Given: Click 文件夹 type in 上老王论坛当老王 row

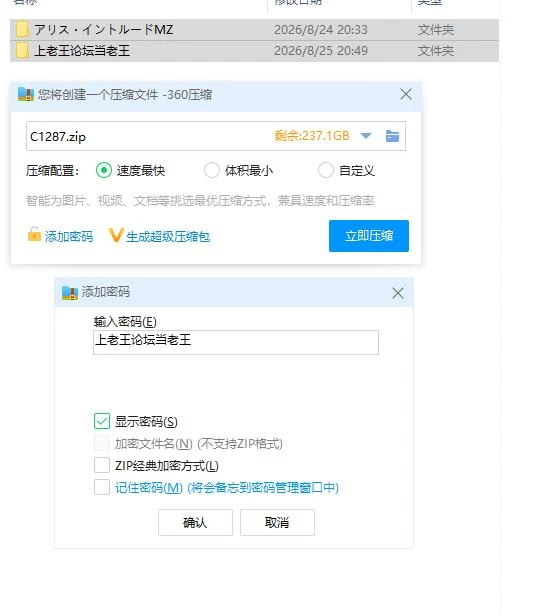Looking at the screenshot, I should coord(436,51).
